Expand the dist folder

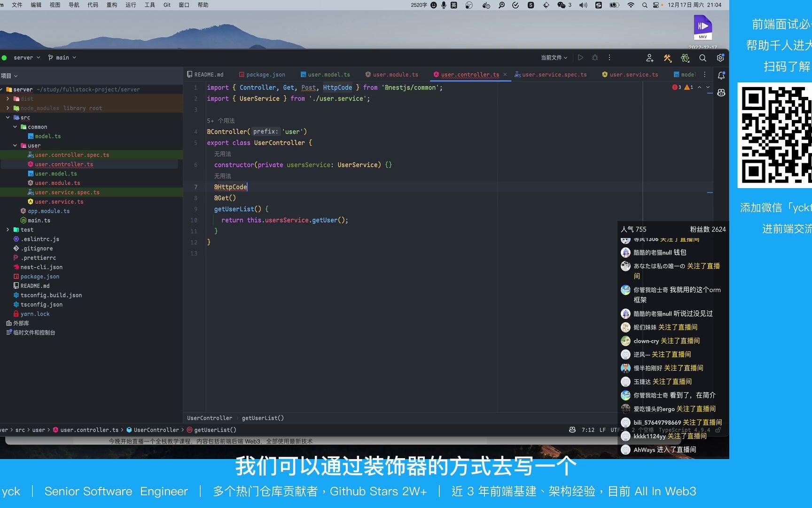tap(8, 99)
